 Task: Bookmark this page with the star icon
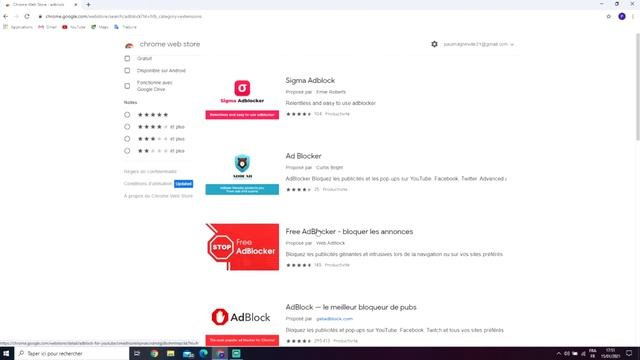[x=609, y=16]
